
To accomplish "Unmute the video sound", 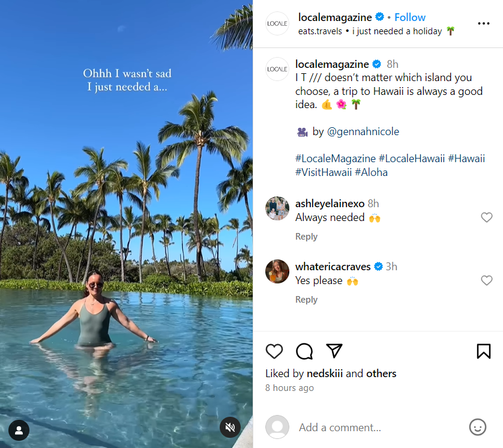I will (x=230, y=427).
